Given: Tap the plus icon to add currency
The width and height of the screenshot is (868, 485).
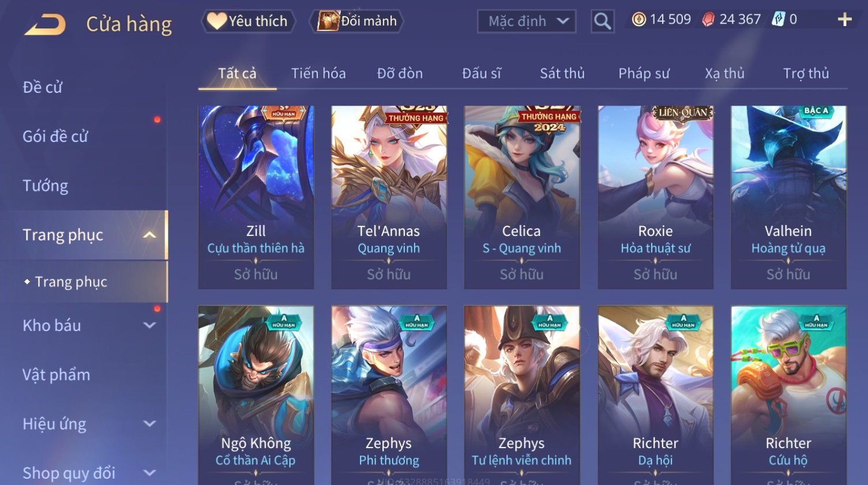Looking at the screenshot, I should (844, 20).
